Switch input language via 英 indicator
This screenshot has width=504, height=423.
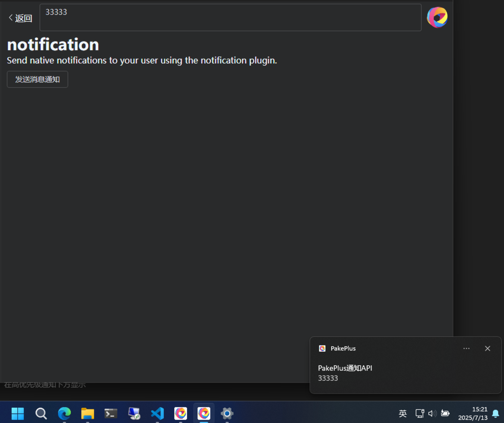pos(403,413)
